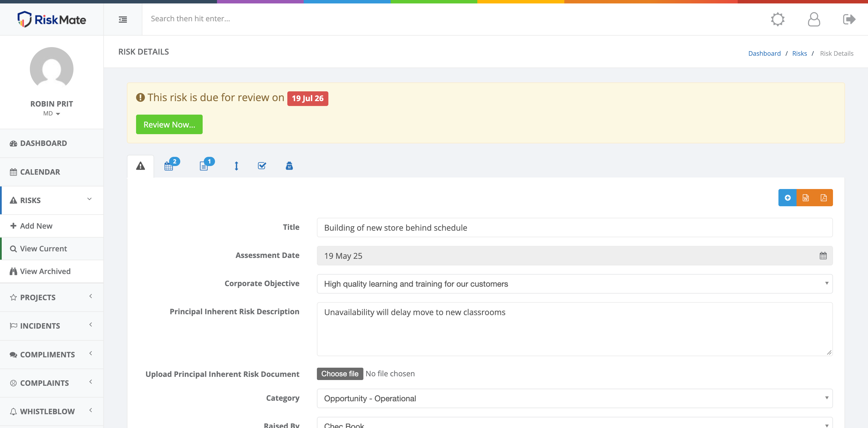Go to Risks breadcrumb link

[799, 53]
